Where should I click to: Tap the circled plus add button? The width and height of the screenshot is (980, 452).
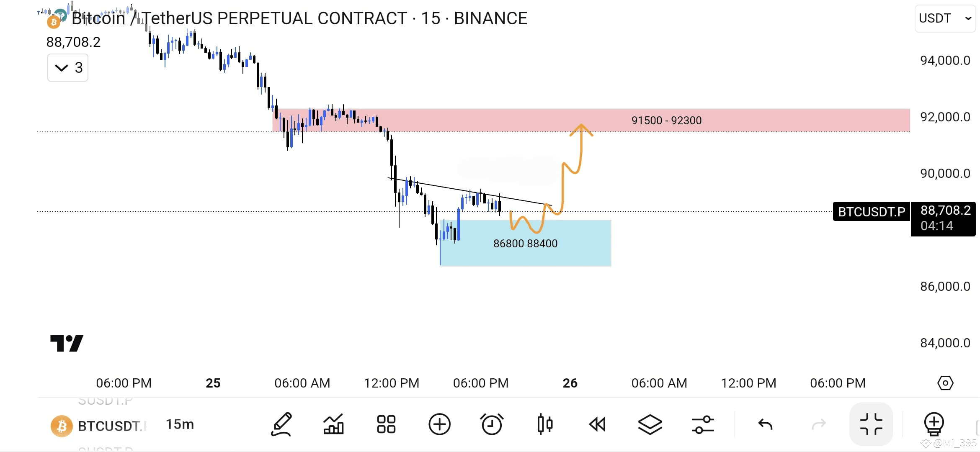[439, 424]
